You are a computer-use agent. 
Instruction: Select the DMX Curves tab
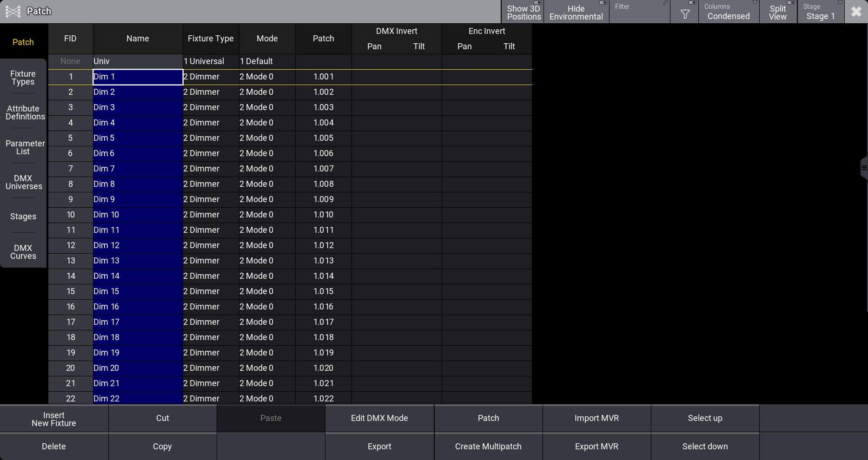tap(23, 252)
